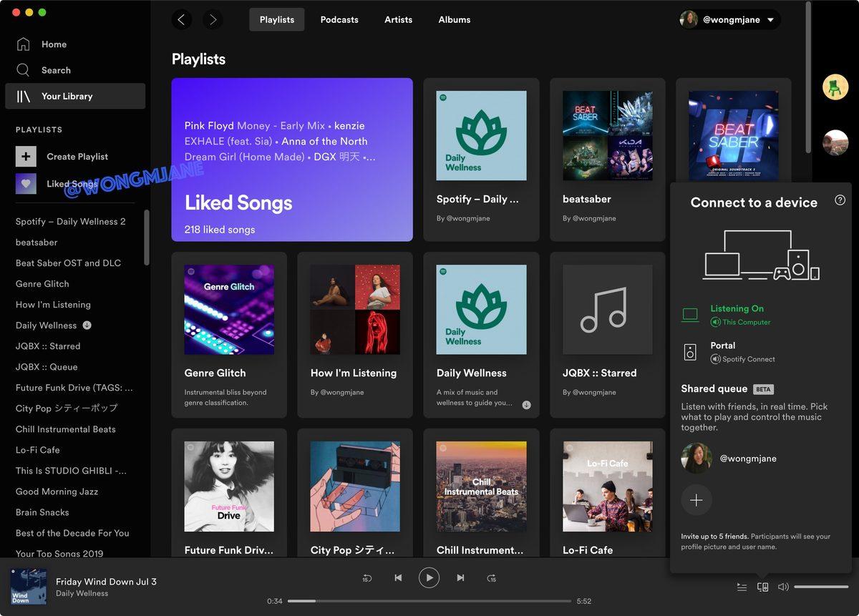
Task: Open the @wongmjane account dropdown
Action: pyautogui.click(x=729, y=19)
